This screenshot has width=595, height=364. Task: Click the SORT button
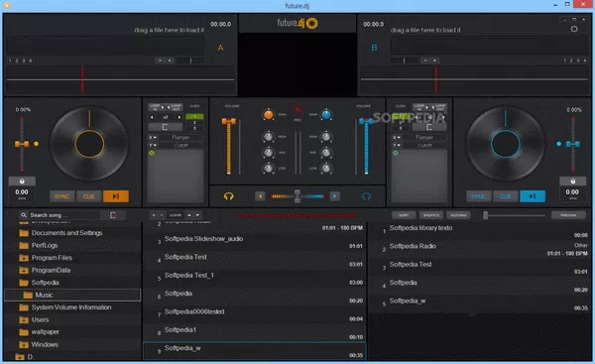click(404, 215)
